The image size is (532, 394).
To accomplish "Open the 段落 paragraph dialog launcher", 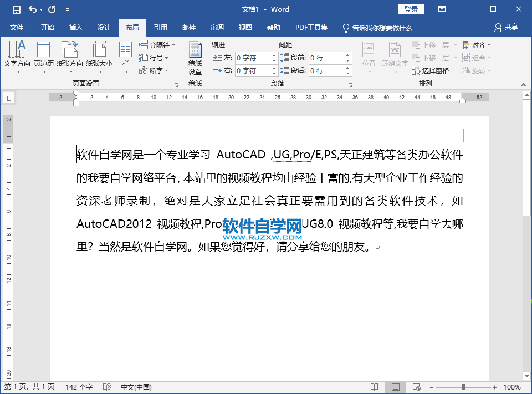I will point(350,85).
